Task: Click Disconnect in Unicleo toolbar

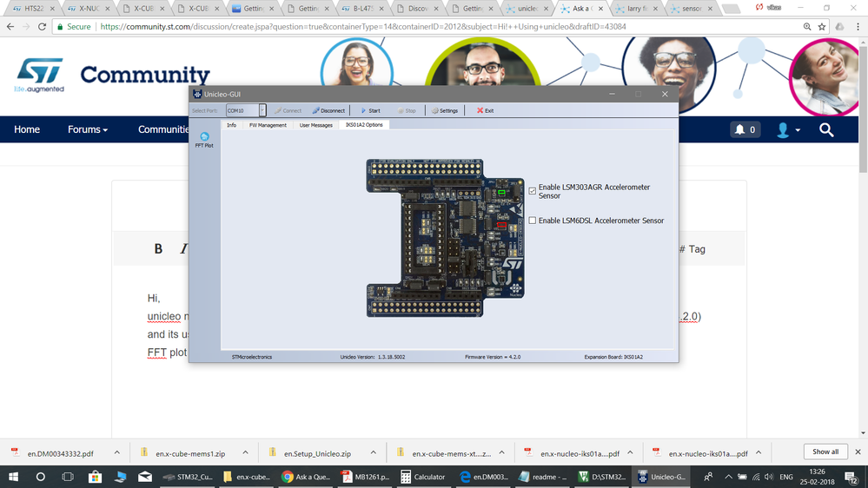Action: [328, 110]
